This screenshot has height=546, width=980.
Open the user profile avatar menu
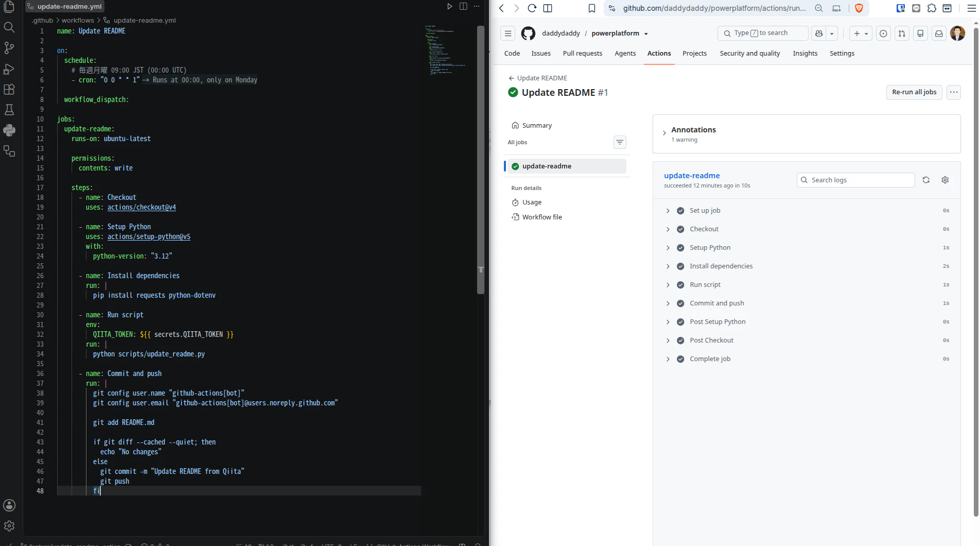point(957,33)
